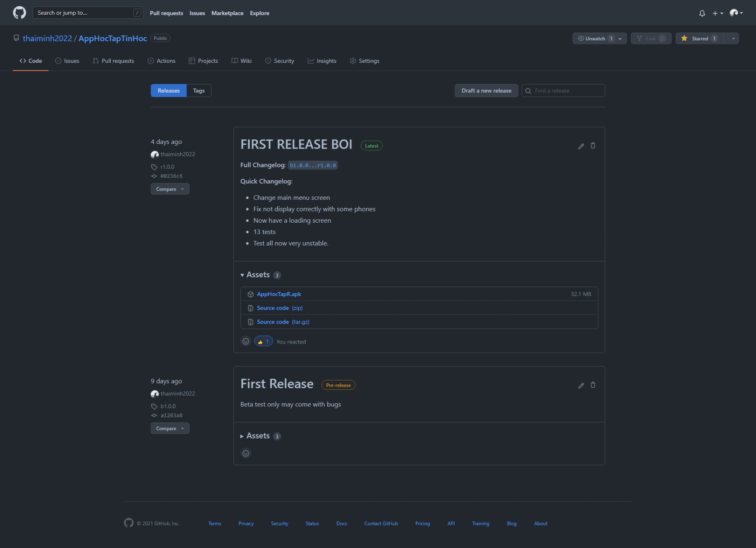Open Contact GitHub footer link
Screen dimensions: 756x548
point(381,523)
